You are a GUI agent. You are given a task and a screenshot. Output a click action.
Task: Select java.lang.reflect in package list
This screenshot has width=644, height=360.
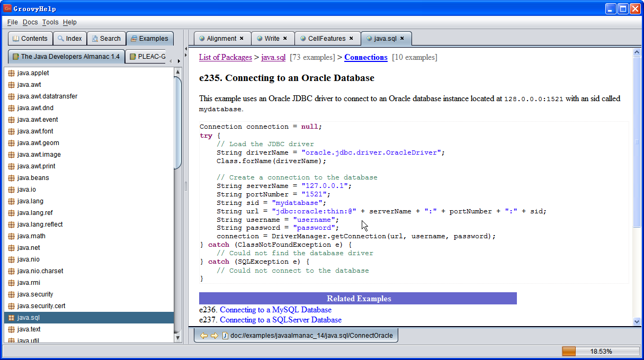(89, 224)
